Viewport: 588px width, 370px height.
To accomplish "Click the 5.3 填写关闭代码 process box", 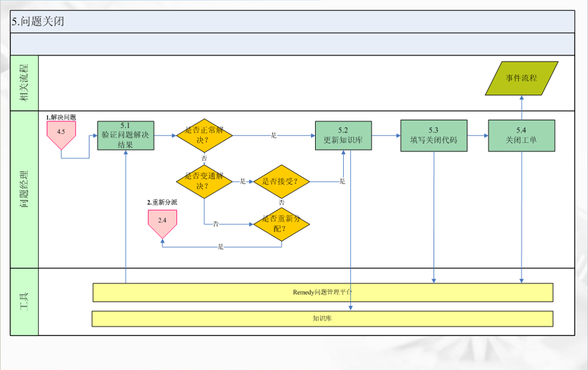I will 433,135.
